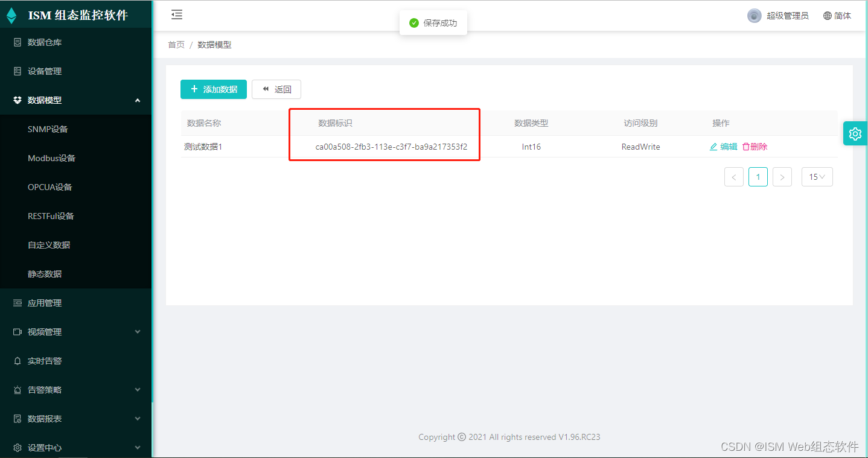This screenshot has height=458, width=868.
Task: Click the 超级管理员 user name
Action: tap(788, 16)
